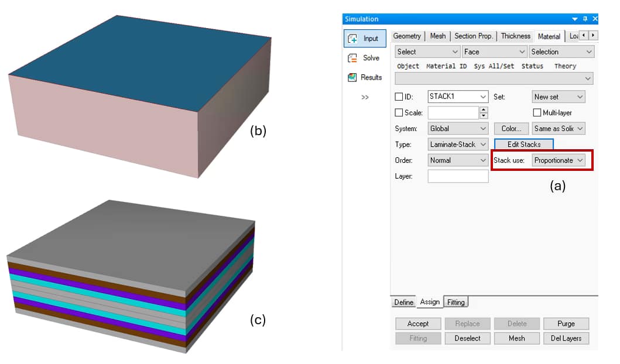
Task: Switch to the Fitting bottom tab
Action: pyautogui.click(x=455, y=302)
